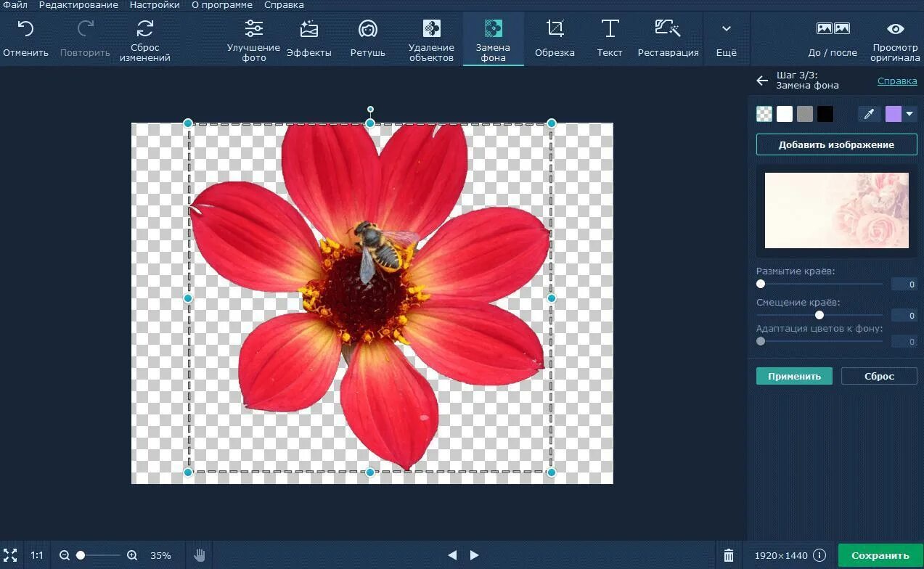
Task: Click the Добавить изображение button
Action: tap(836, 144)
